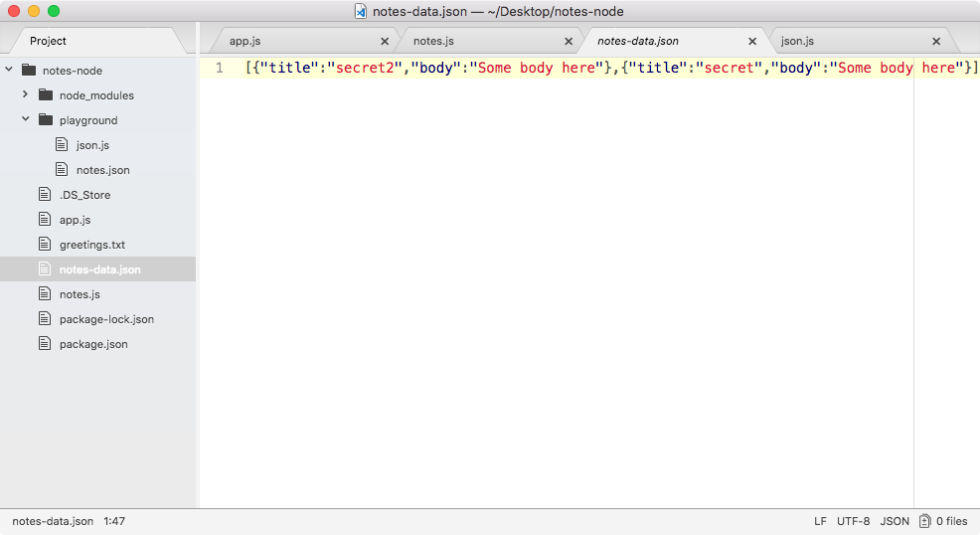Close the notes.js tab
Screen dimensions: 980x535
coord(569,41)
